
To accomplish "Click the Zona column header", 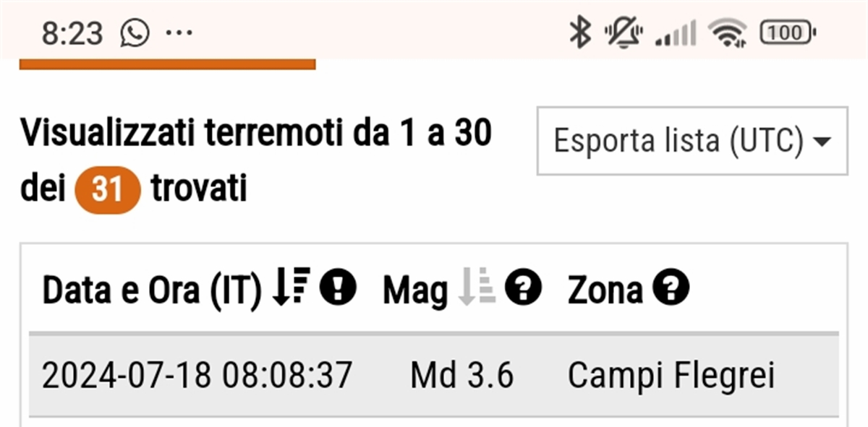I will [605, 290].
